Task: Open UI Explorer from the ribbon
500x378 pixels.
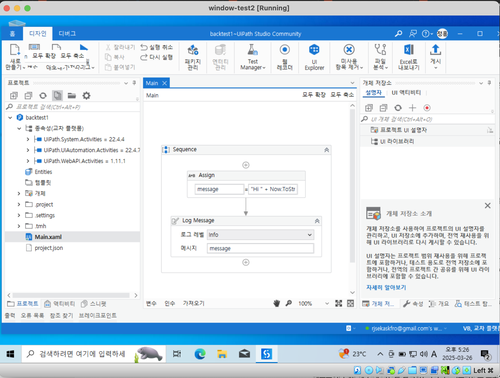Action: [x=314, y=57]
